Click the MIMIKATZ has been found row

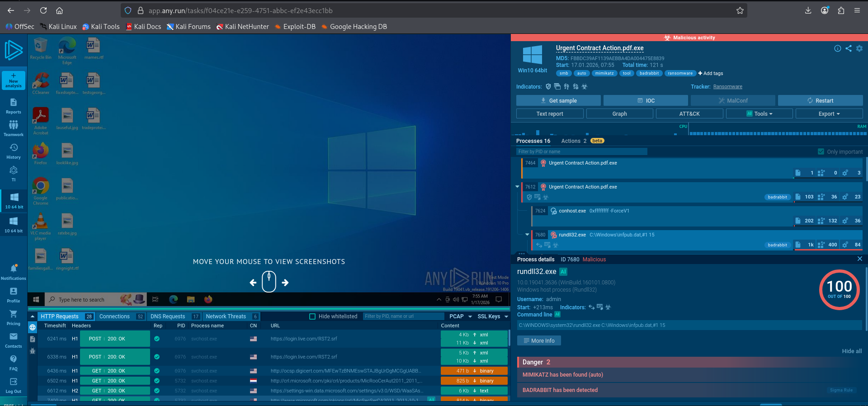pos(690,375)
